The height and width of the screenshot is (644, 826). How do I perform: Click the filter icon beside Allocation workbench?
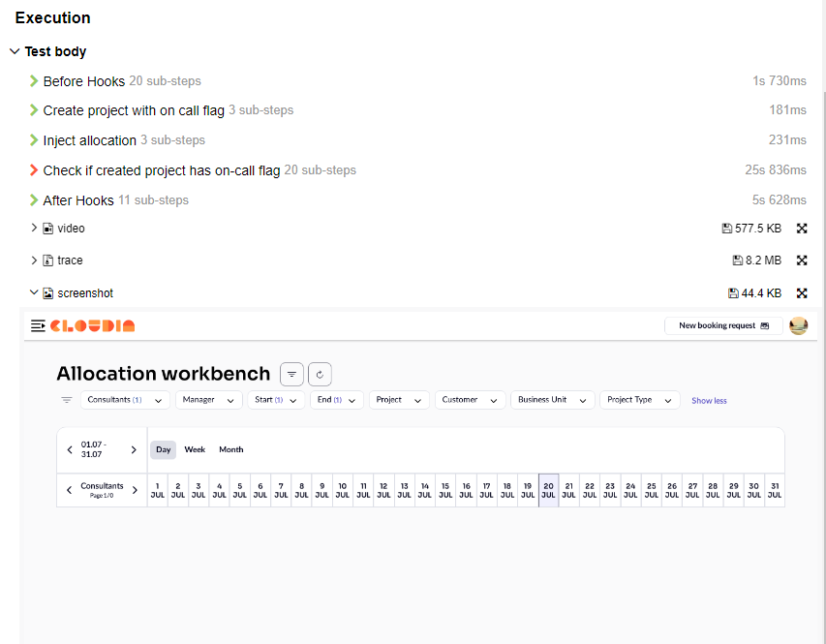point(291,374)
